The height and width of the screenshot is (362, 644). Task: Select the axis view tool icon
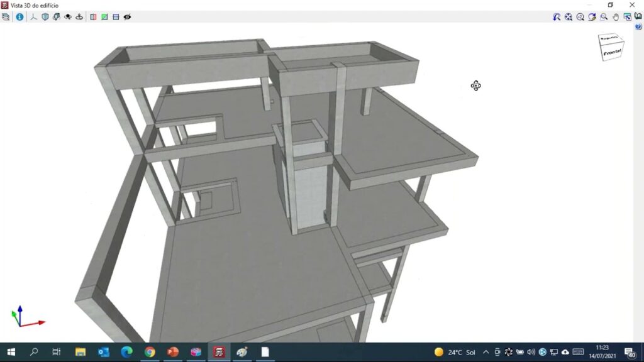coord(34,17)
